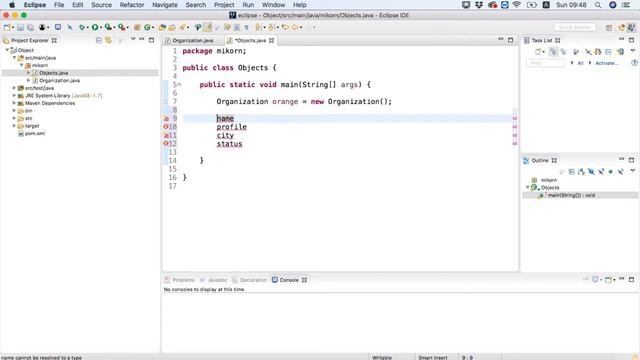The width and height of the screenshot is (640, 360).
Task: Collapse the src/main/java folder node
Action: click(x=14, y=58)
